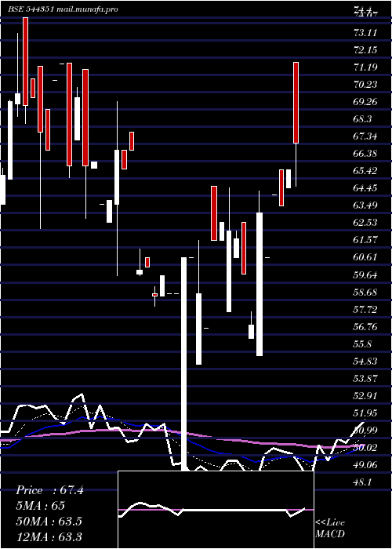The width and height of the screenshot is (392, 549).
Task: Click the 5MA : 65 legend entry
Action: [x=41, y=506]
